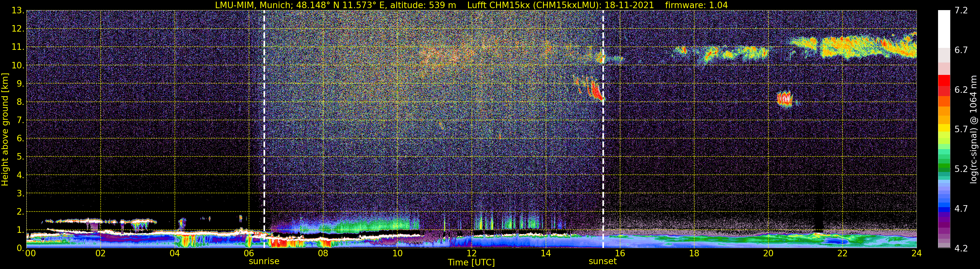Click the time tick label '22'
Screen dimensions: 980x269
[842, 253]
